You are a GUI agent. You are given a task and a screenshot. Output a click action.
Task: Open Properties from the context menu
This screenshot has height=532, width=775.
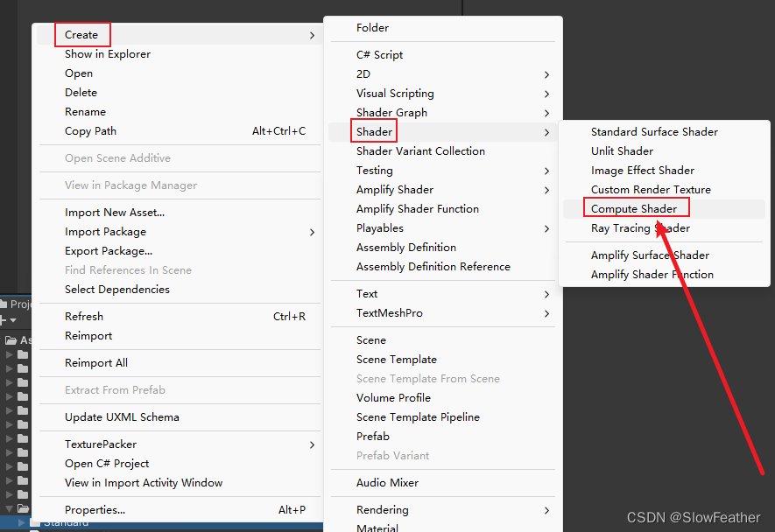[91, 509]
